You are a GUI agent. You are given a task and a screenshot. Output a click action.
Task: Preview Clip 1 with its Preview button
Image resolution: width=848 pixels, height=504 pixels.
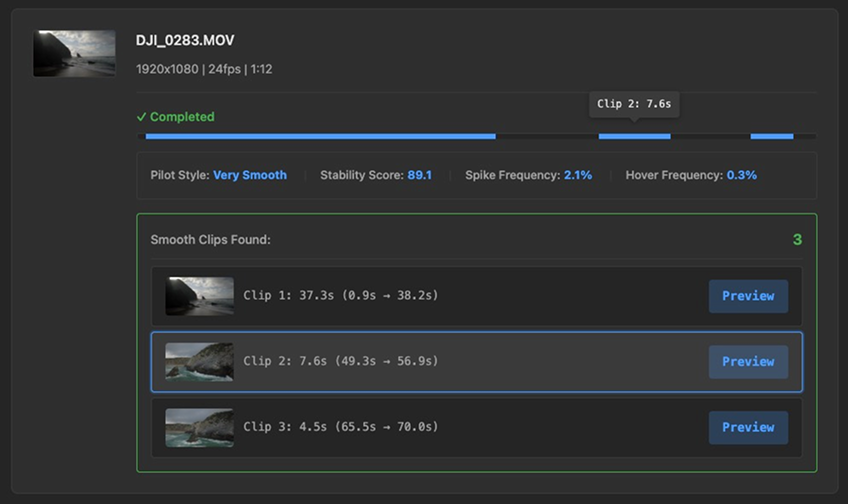coord(748,296)
